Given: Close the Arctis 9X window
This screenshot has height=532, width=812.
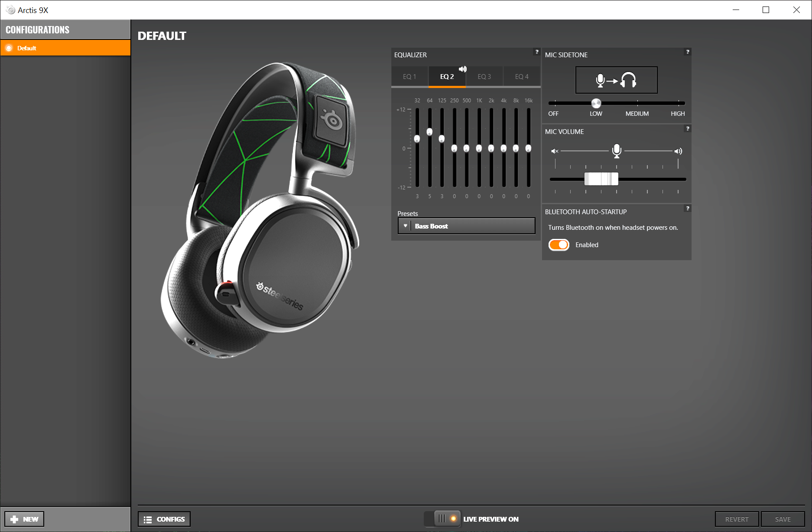Looking at the screenshot, I should [x=796, y=10].
